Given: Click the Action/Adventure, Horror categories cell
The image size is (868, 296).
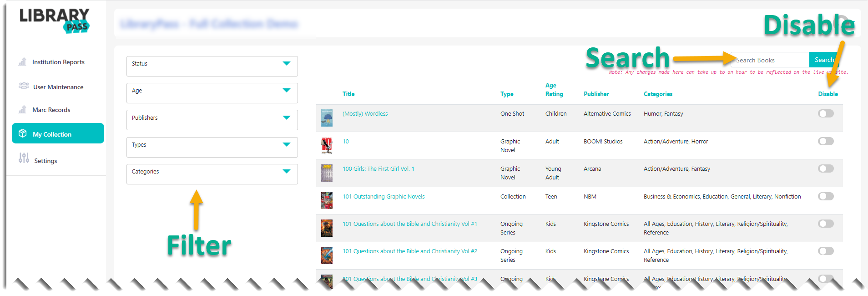Looking at the screenshot, I should click(676, 142).
